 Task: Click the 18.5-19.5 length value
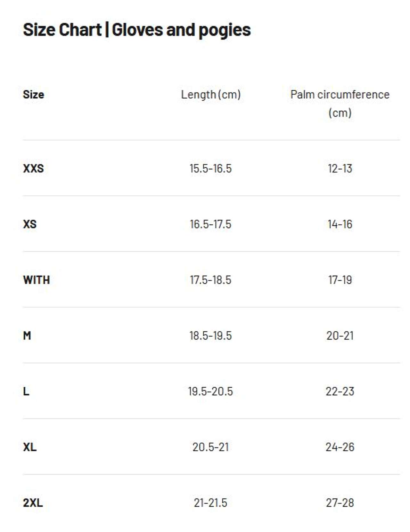point(210,336)
